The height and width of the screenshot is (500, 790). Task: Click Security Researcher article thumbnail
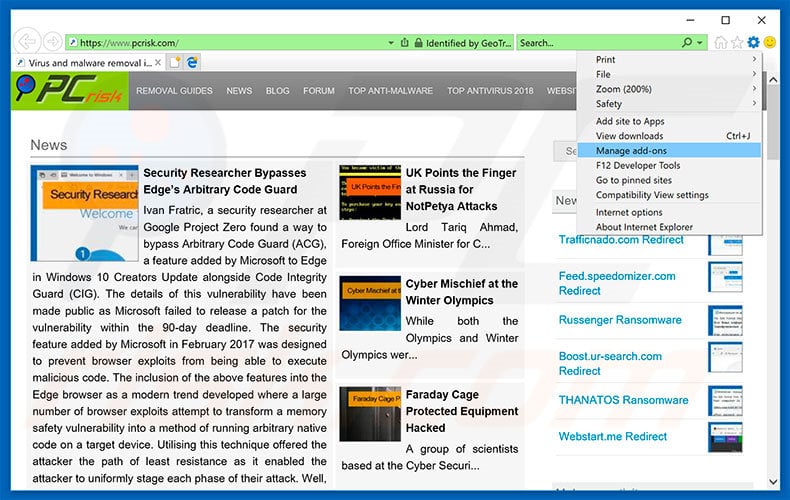[x=84, y=213]
